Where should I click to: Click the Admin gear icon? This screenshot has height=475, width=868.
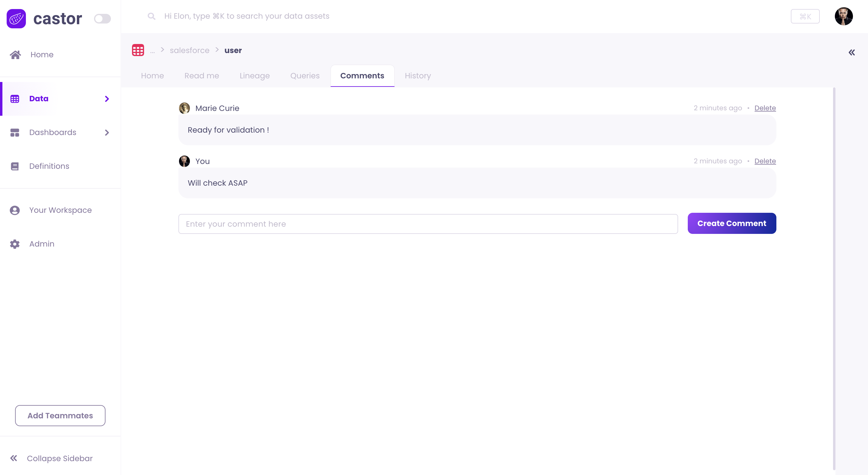(x=15, y=244)
